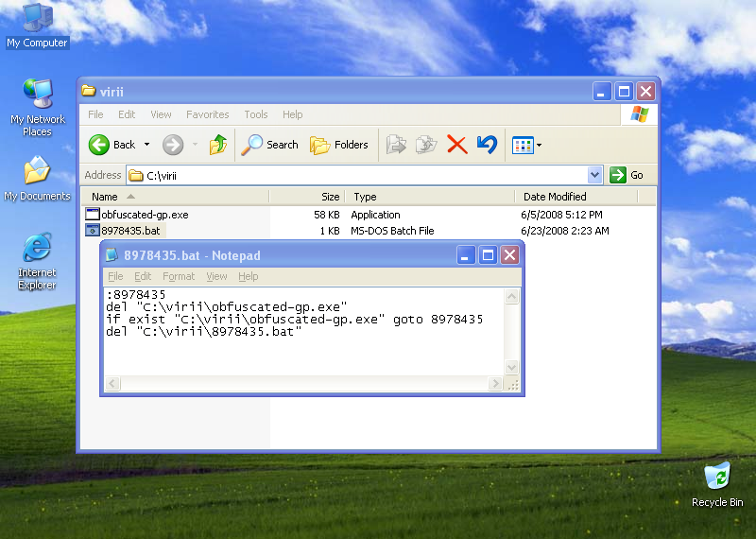Sort by the Size column header
Viewport: 756px width, 539px height.
pyautogui.click(x=307, y=197)
